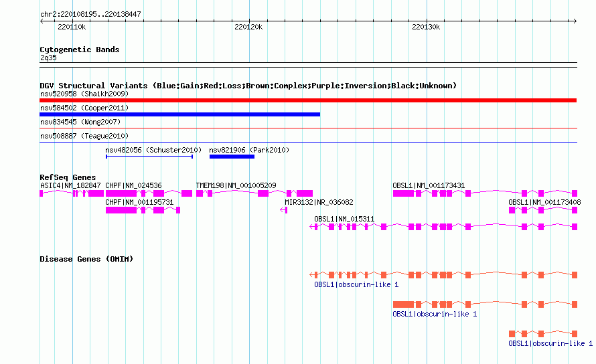Screen dimensions: 596x364
Task: Click the CHPF|NM_024536 gene label
Action: pyautogui.click(x=133, y=185)
